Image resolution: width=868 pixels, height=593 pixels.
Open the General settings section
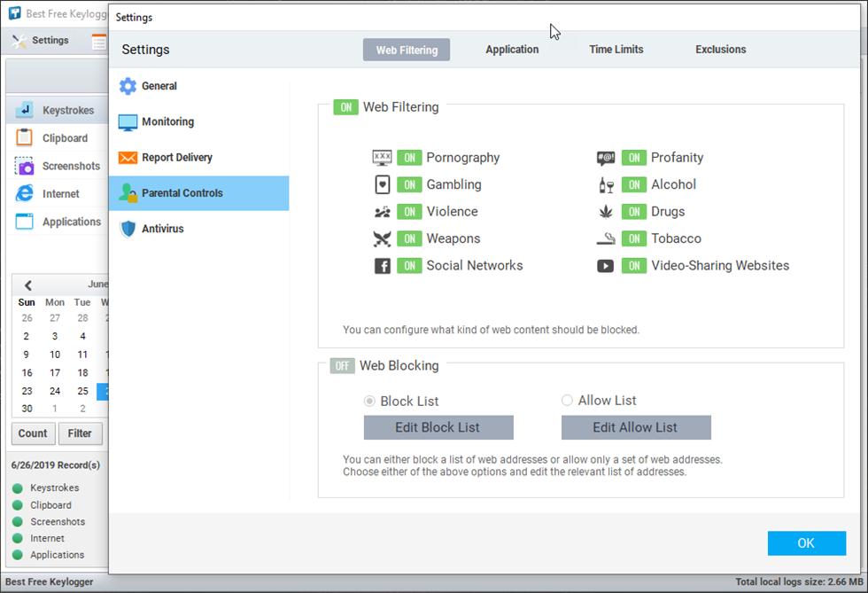point(198,86)
